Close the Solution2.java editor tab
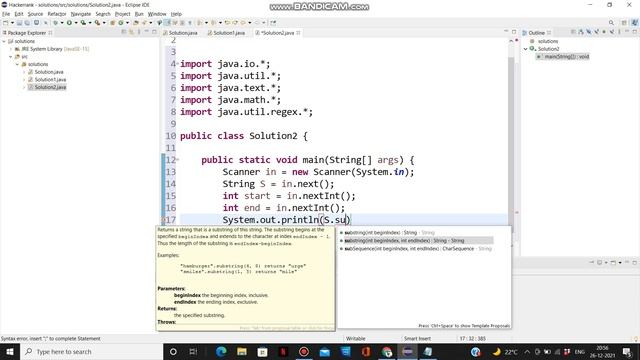 pos(298,33)
